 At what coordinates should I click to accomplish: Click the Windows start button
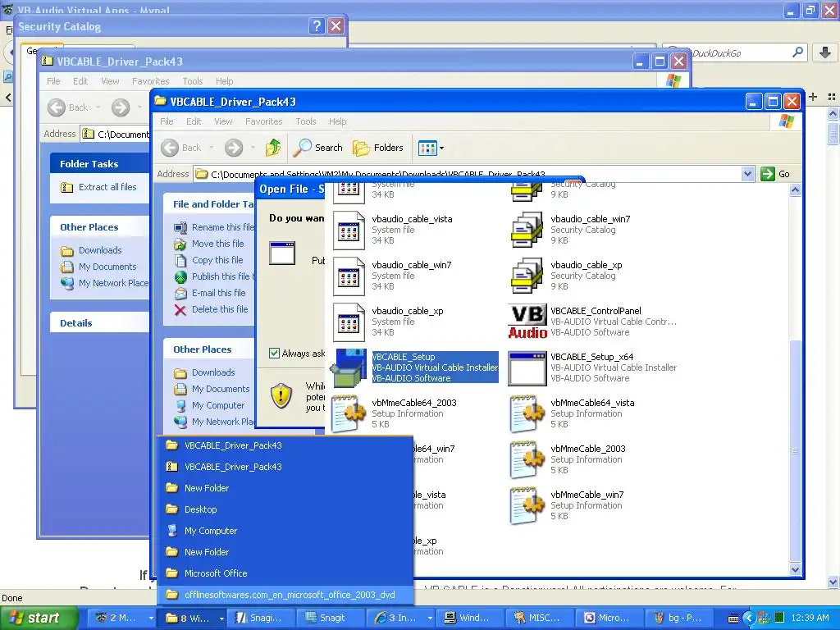(x=38, y=619)
